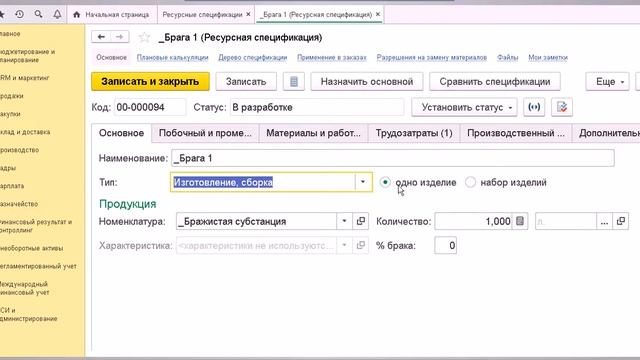Click the Количество value field
Viewport: 640px width, 360px height.
(473, 221)
